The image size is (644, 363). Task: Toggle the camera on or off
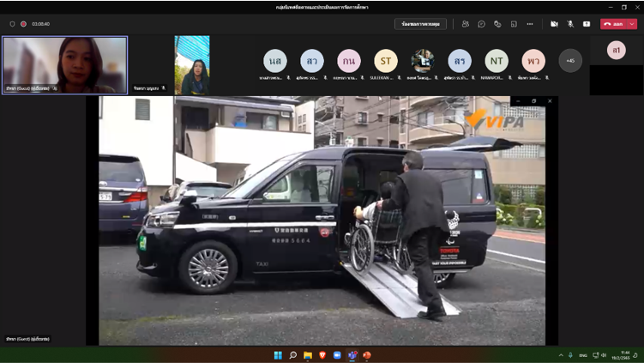(x=554, y=24)
